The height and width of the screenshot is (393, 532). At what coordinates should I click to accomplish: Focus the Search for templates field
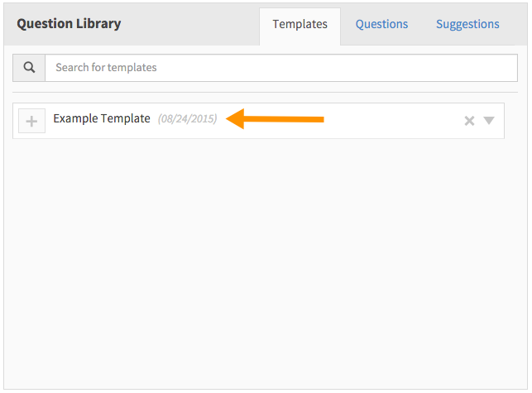pos(281,68)
